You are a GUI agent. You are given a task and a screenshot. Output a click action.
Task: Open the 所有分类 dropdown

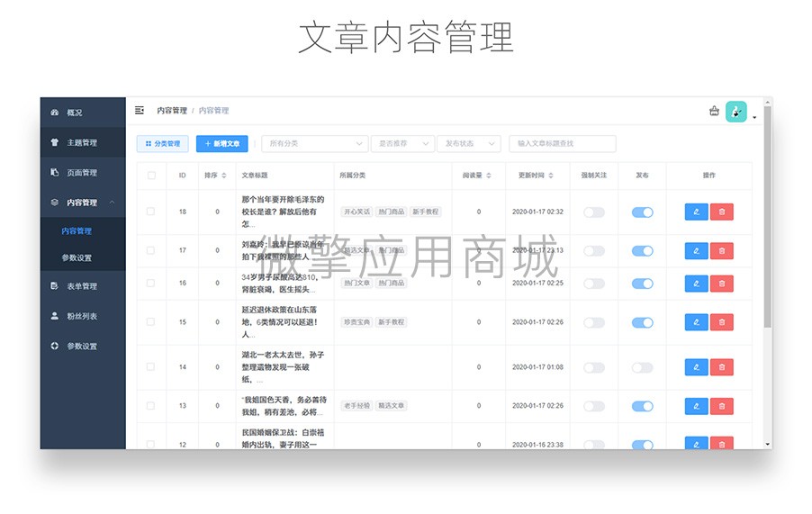[315, 143]
